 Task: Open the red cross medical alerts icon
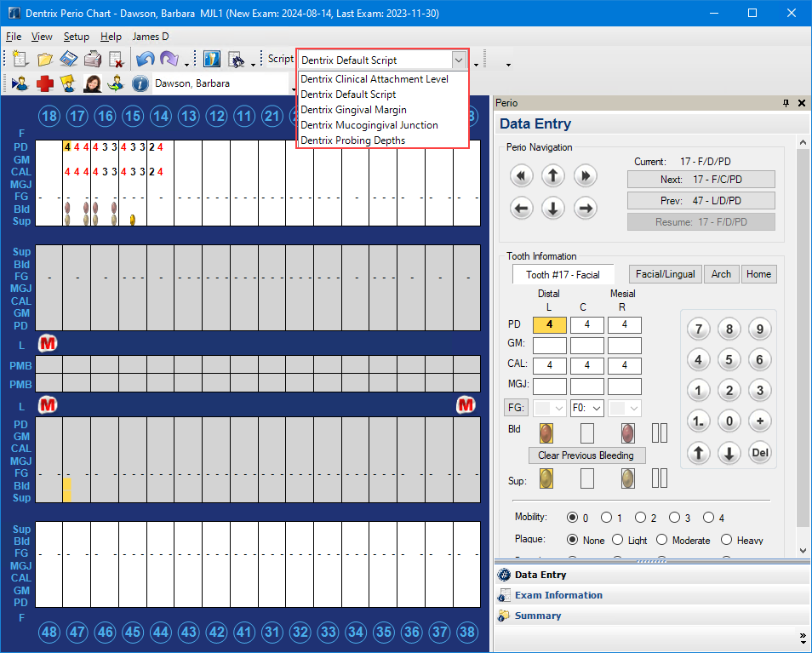pos(44,83)
